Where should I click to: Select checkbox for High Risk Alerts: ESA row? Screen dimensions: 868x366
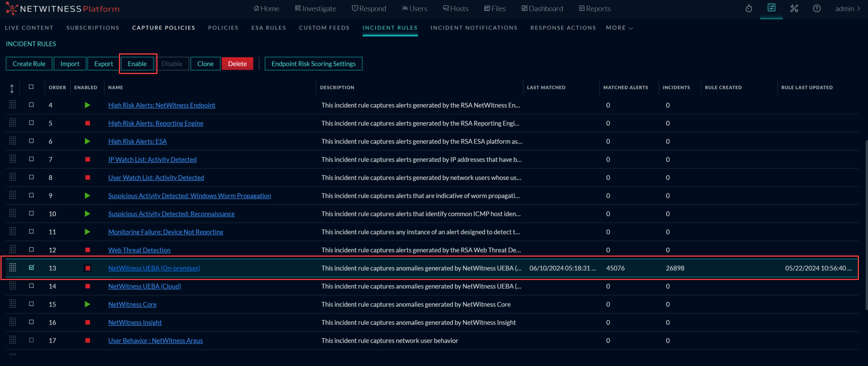31,141
